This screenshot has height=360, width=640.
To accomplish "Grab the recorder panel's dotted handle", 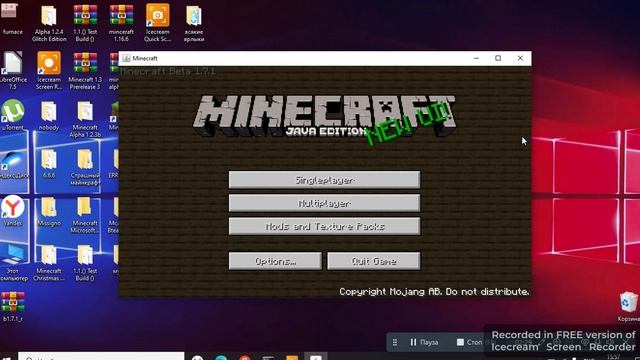I will pyautogui.click(x=395, y=342).
